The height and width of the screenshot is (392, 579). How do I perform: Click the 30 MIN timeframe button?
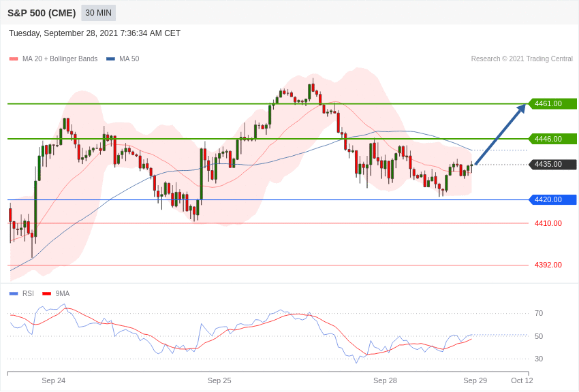pos(98,13)
